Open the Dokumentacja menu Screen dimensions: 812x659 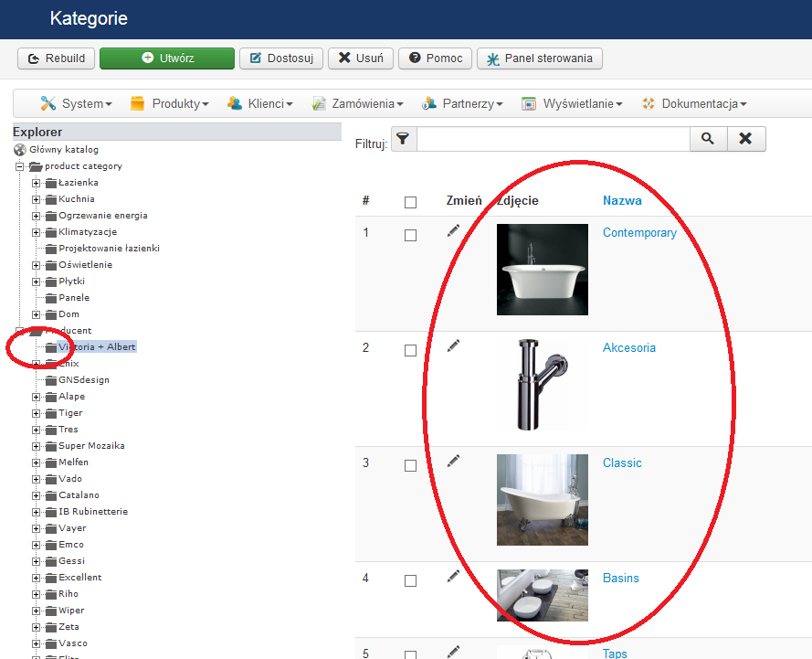[694, 103]
